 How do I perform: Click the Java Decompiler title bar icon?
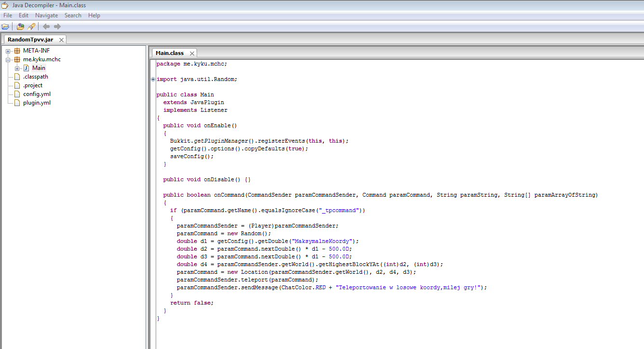pyautogui.click(x=5, y=5)
